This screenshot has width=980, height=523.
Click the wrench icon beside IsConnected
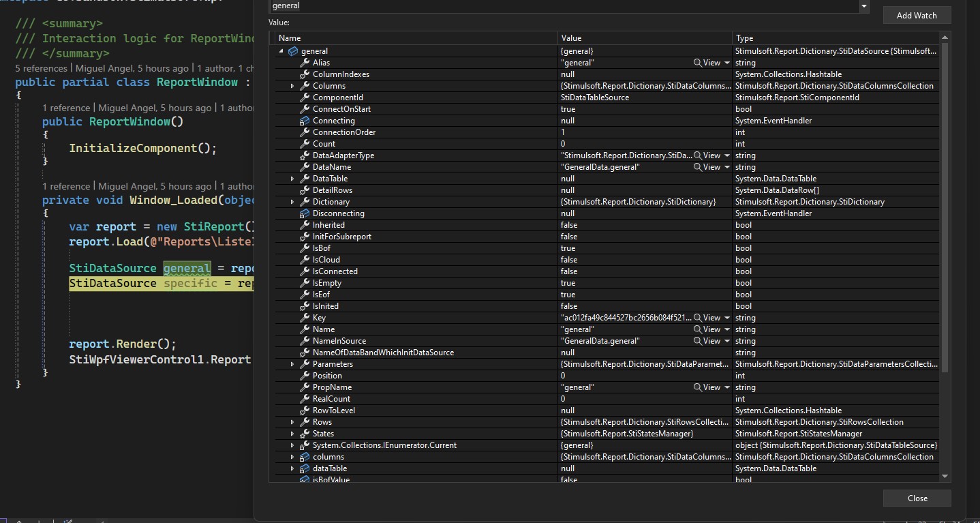[x=305, y=271]
